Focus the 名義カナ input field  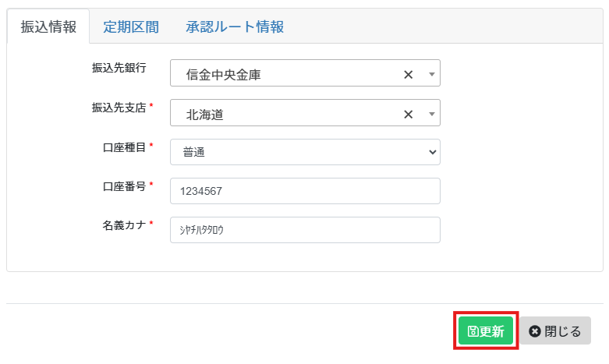click(x=305, y=230)
